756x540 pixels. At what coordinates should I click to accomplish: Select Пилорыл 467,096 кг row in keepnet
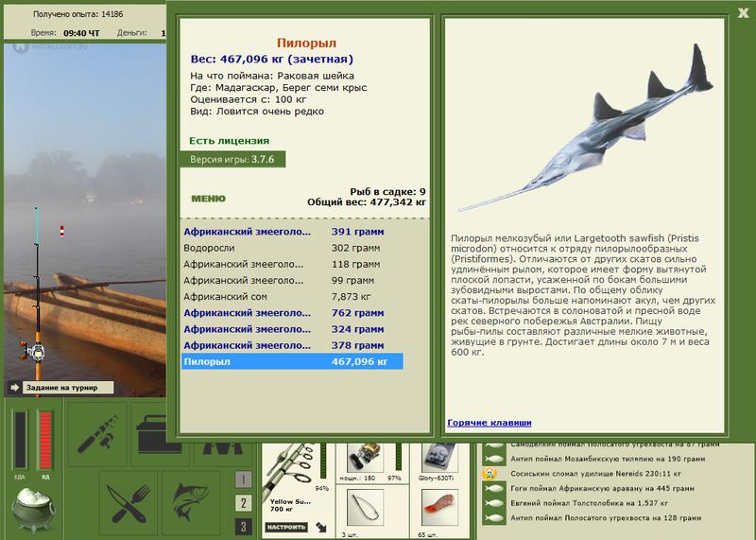point(292,361)
